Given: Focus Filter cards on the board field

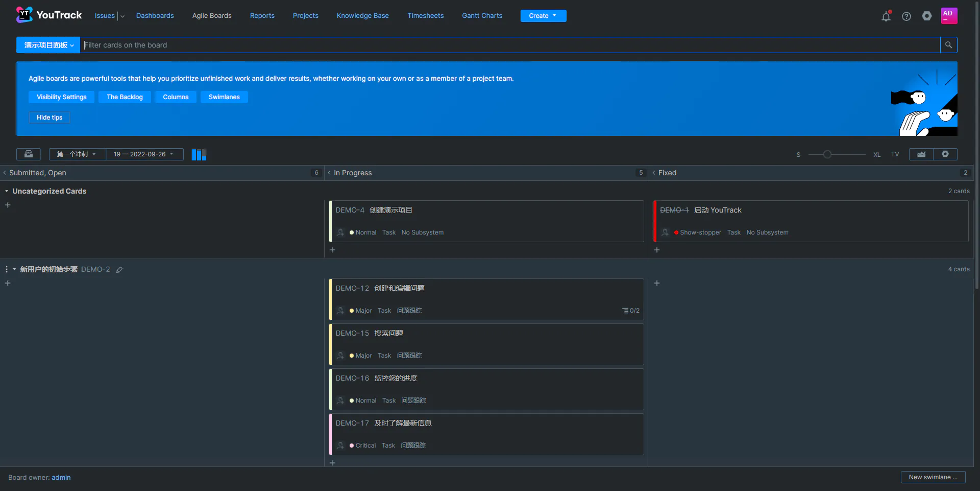Looking at the screenshot, I should 510,45.
